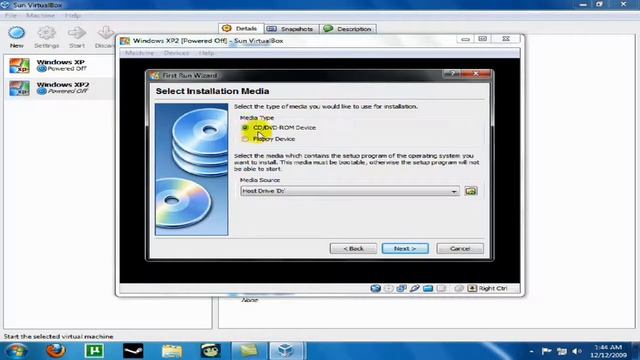Open the file explorer folder on taskbar
Screen dimensions: 640x360
click(x=172, y=351)
